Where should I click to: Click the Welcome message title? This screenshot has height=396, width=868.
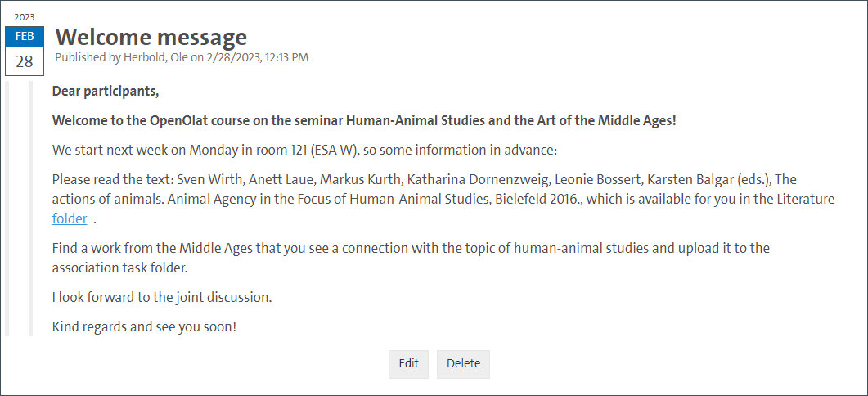tap(151, 37)
